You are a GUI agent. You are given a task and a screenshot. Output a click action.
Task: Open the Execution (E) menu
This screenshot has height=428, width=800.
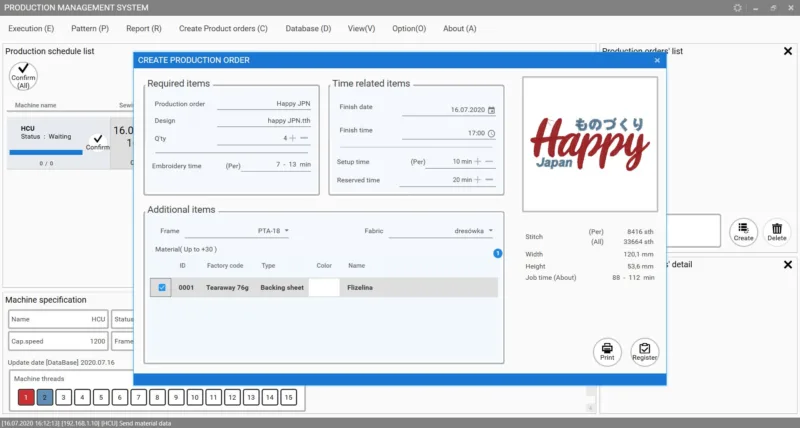pyautogui.click(x=31, y=29)
